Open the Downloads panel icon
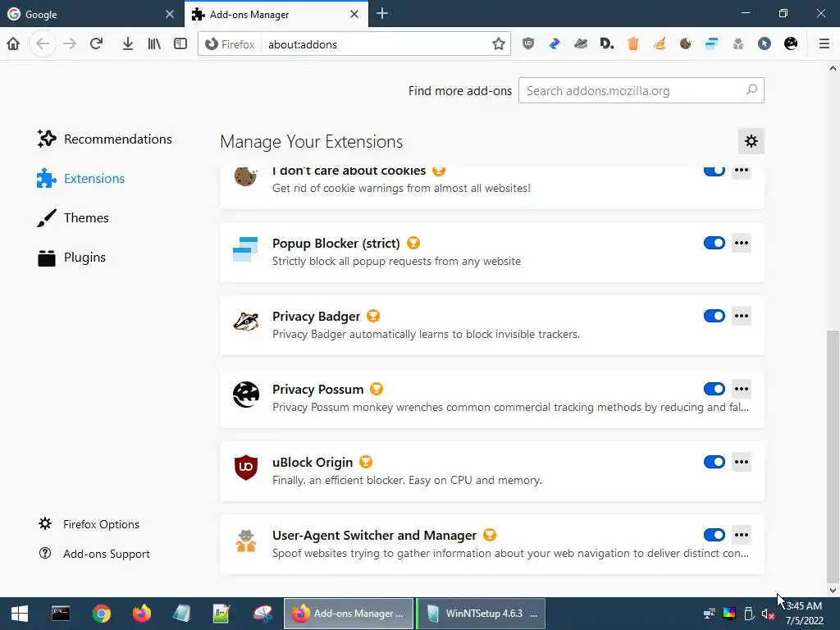This screenshot has width=840, height=630. pyautogui.click(x=127, y=43)
